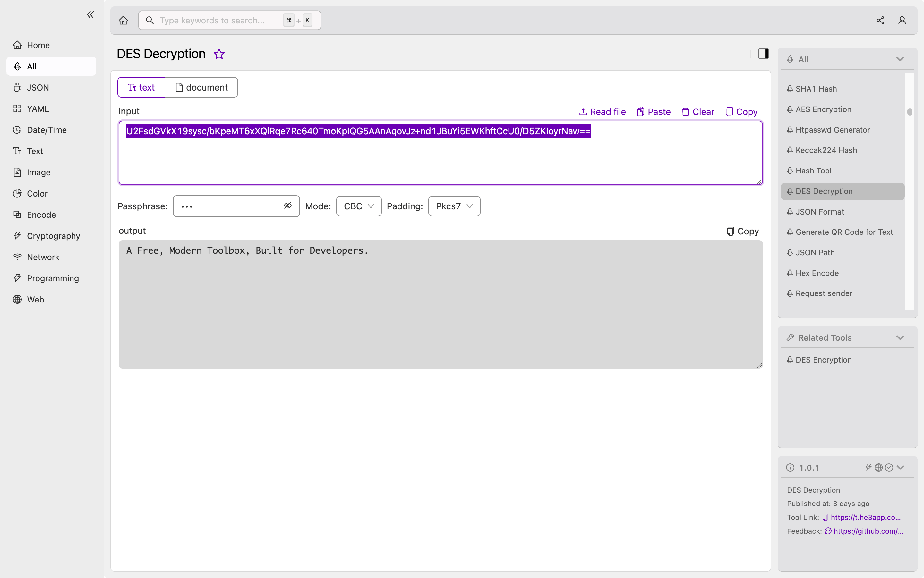
Task: Favorite DES Decryption with the star icon
Action: tap(219, 54)
